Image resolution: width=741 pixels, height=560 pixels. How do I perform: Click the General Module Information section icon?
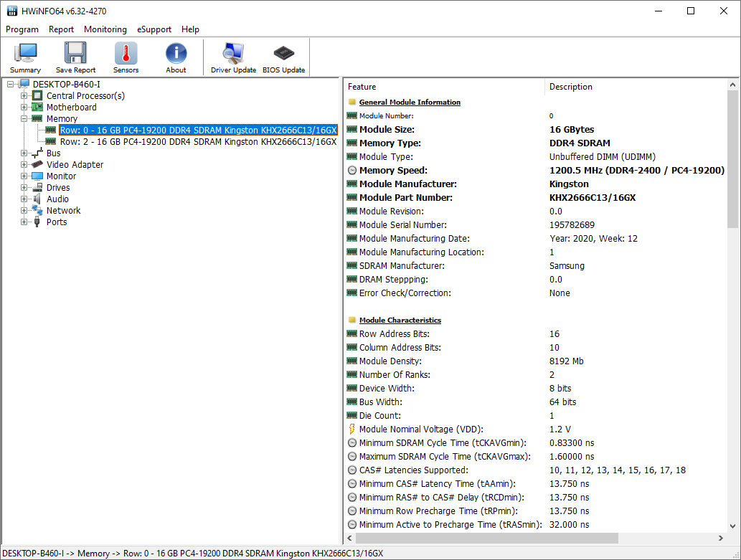tap(352, 102)
